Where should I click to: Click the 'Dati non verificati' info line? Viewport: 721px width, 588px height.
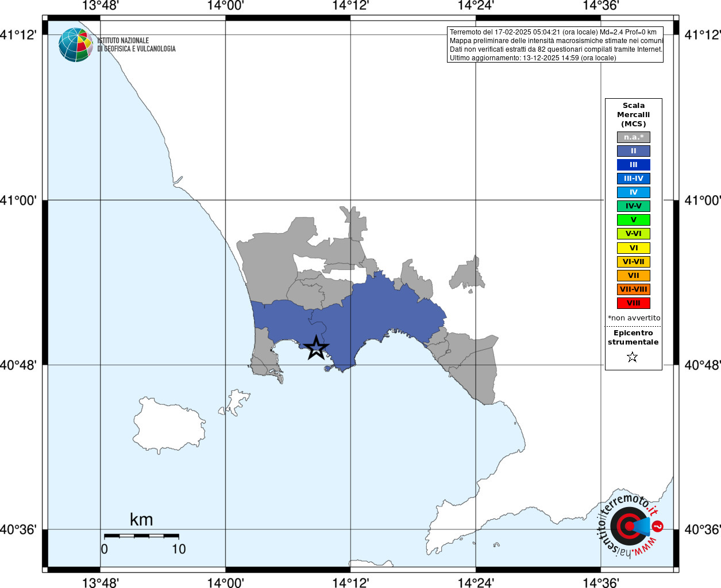[x=556, y=49]
